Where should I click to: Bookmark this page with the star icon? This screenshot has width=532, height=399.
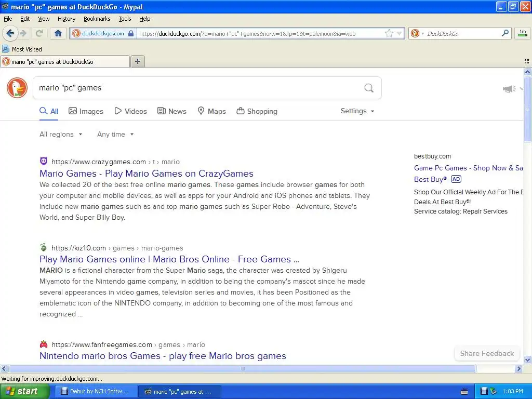point(389,33)
